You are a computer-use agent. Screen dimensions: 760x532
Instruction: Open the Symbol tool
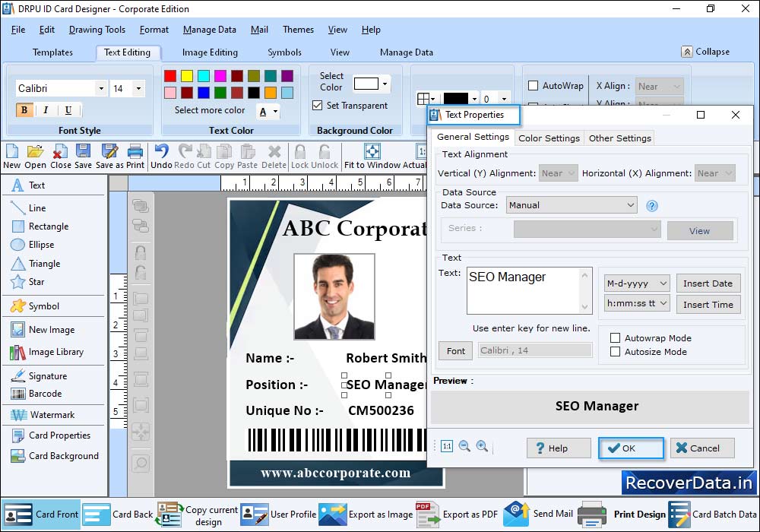(x=35, y=306)
